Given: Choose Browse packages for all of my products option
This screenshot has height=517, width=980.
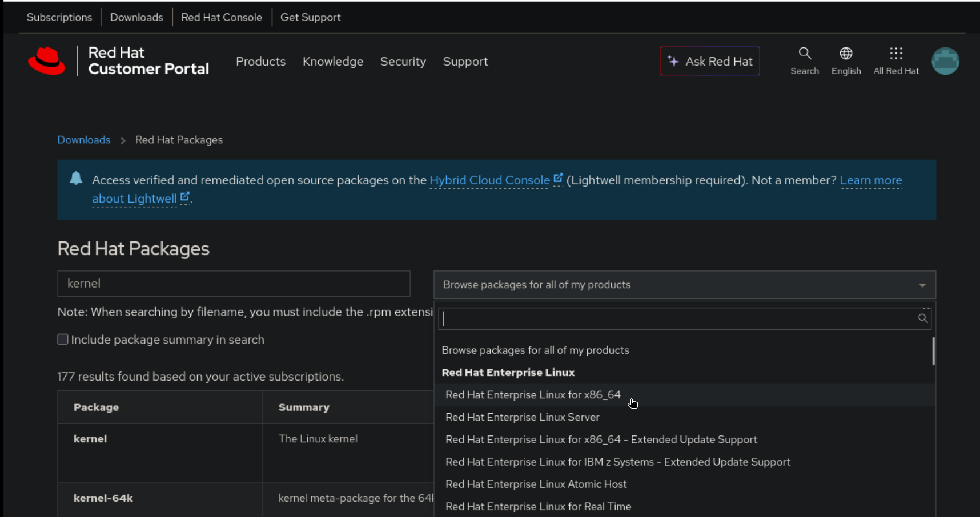Looking at the screenshot, I should pos(685,350).
